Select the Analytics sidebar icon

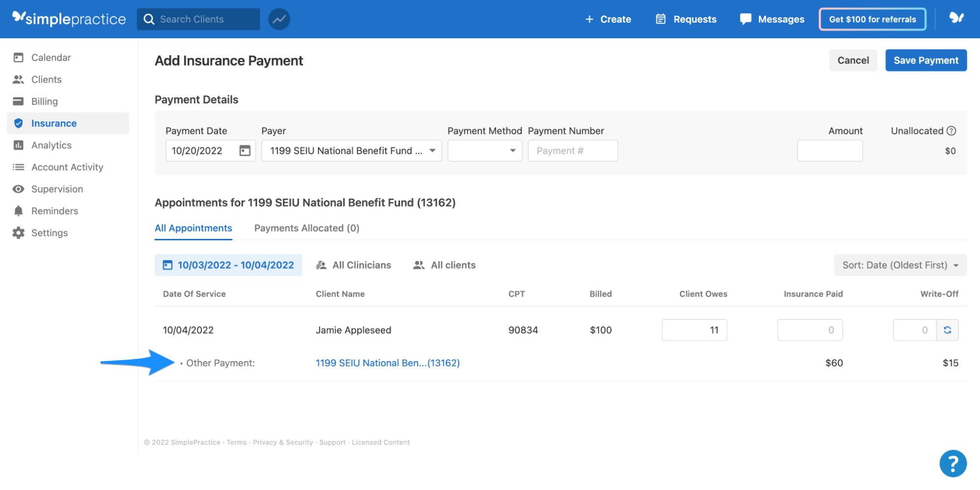pos(18,145)
